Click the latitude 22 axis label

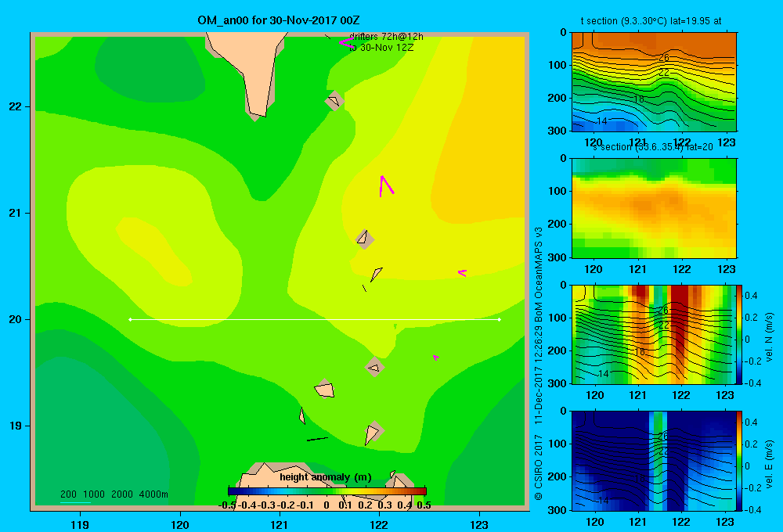click(16, 106)
